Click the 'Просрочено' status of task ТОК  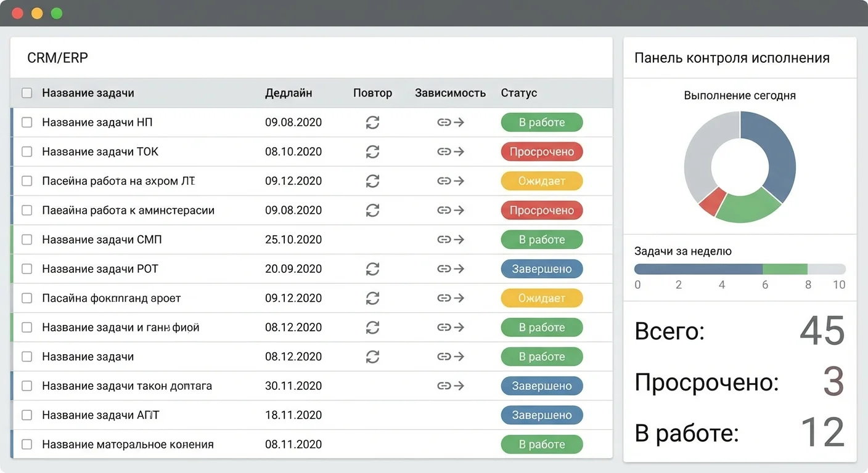[542, 152]
